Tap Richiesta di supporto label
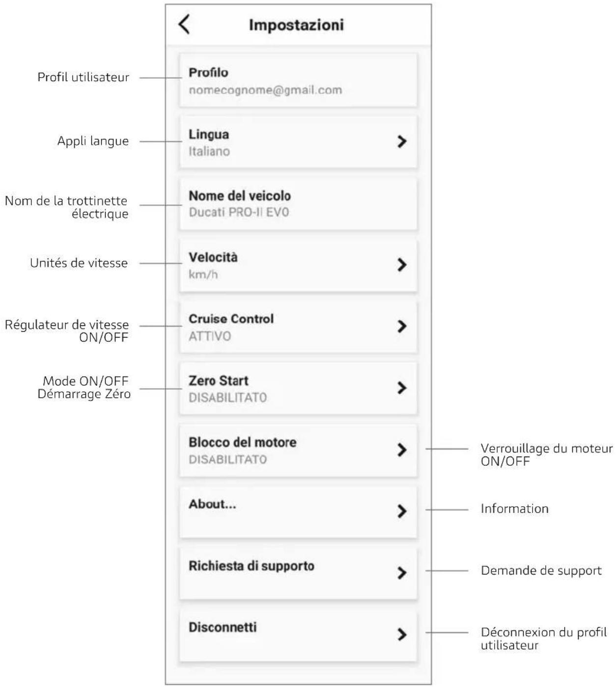This screenshot has height=687, width=616. (252, 566)
